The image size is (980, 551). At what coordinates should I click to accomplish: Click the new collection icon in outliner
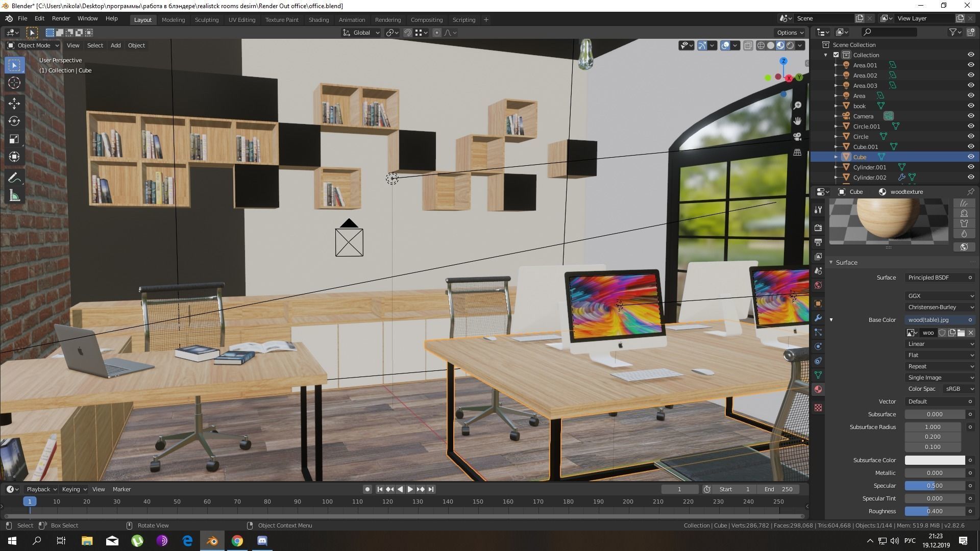[x=971, y=32]
